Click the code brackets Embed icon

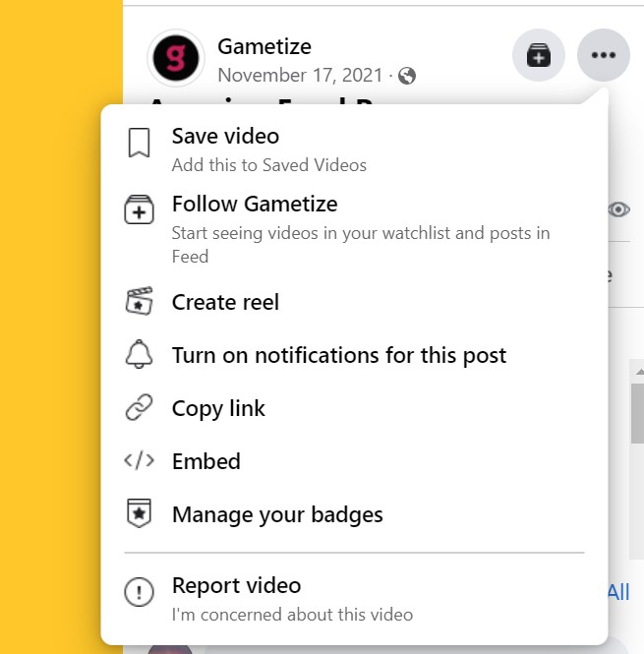(139, 460)
